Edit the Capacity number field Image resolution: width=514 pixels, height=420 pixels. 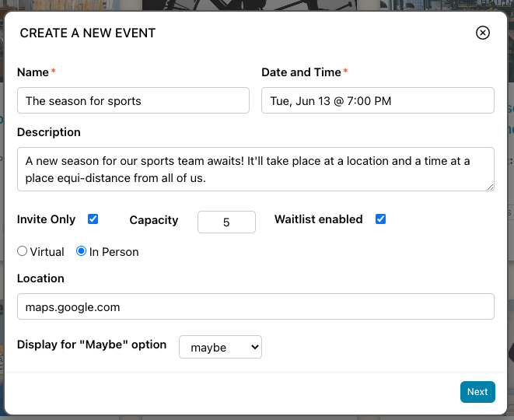coord(226,222)
